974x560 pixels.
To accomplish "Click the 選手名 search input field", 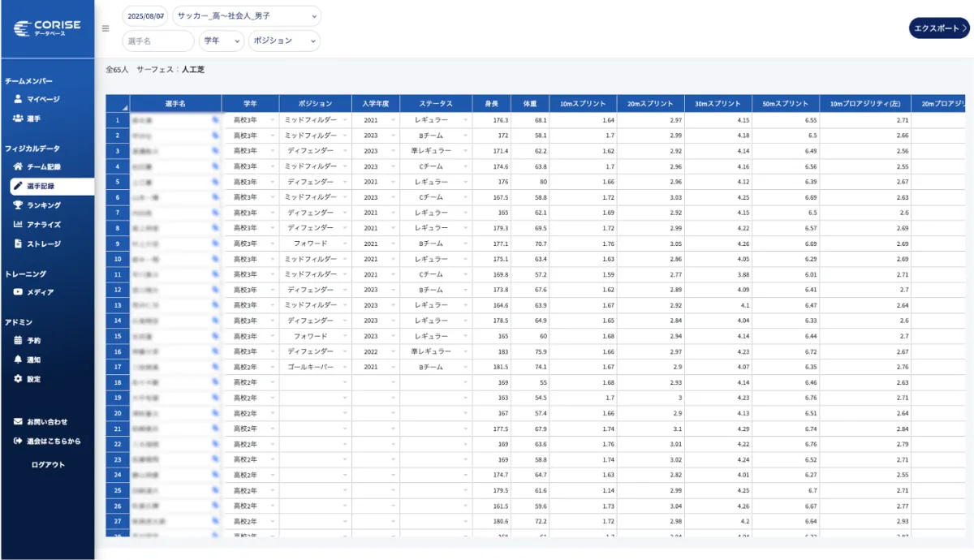I will click(158, 41).
